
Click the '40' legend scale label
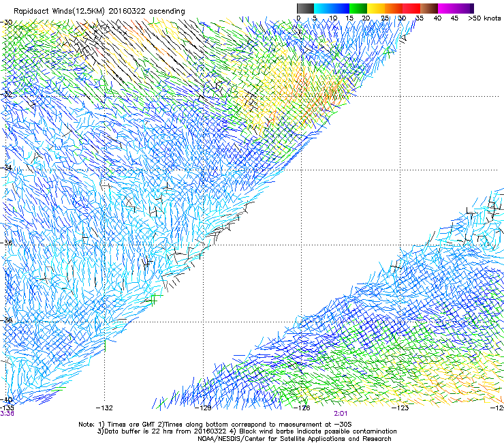click(437, 18)
